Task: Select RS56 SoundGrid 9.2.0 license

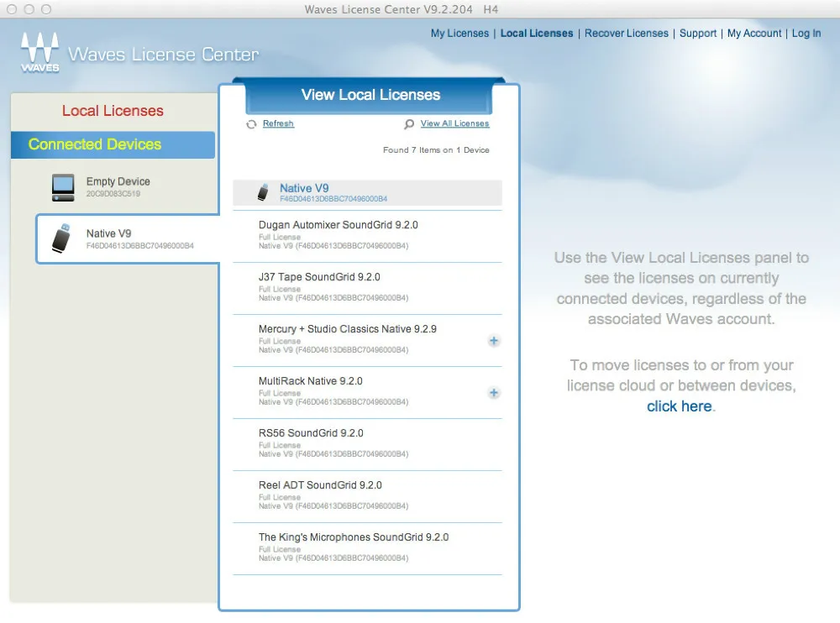Action: point(368,443)
